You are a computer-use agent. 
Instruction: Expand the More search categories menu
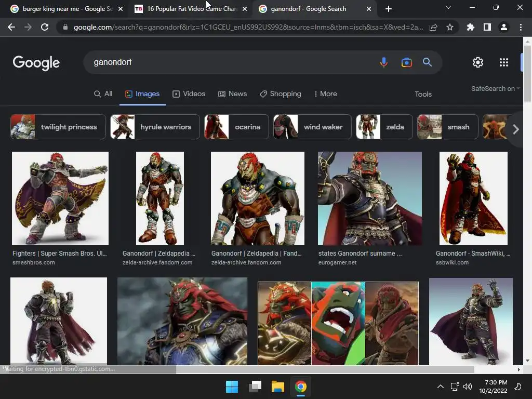pos(325,94)
